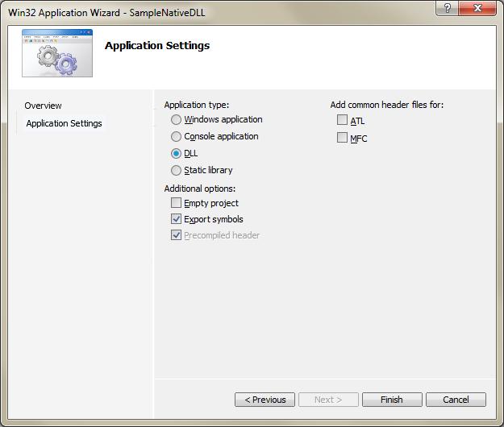Click the Add common header files for label
The height and width of the screenshot is (427, 504).
387,105
